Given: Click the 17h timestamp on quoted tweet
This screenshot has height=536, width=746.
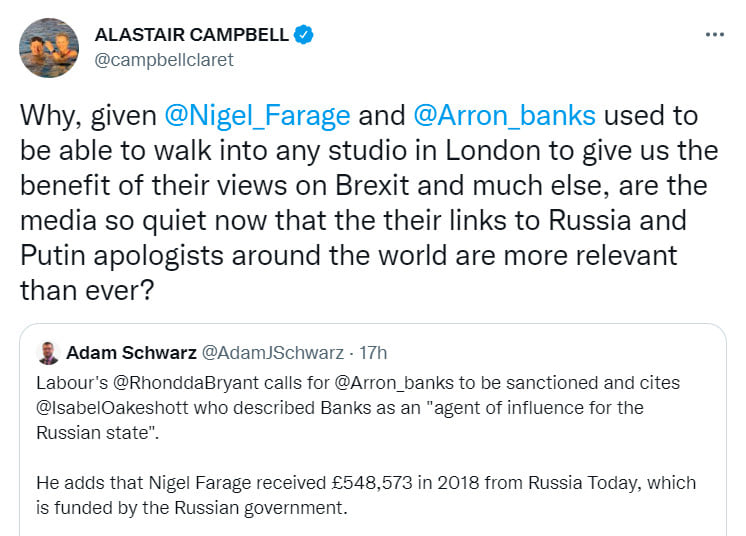Looking at the screenshot, I should (373, 352).
